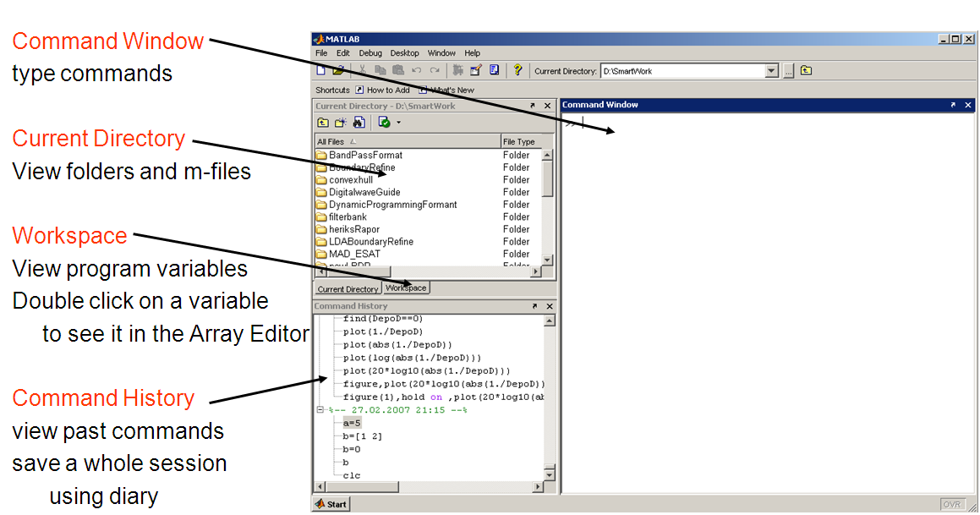Screen dimensions: 980x515
Task: Open Help with the question mark icon
Action: coord(517,70)
